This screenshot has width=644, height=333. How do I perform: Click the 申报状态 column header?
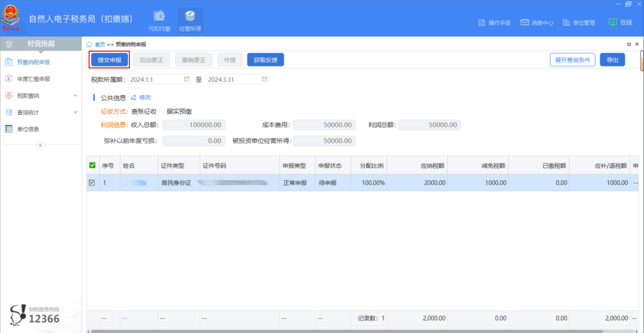[333, 165]
